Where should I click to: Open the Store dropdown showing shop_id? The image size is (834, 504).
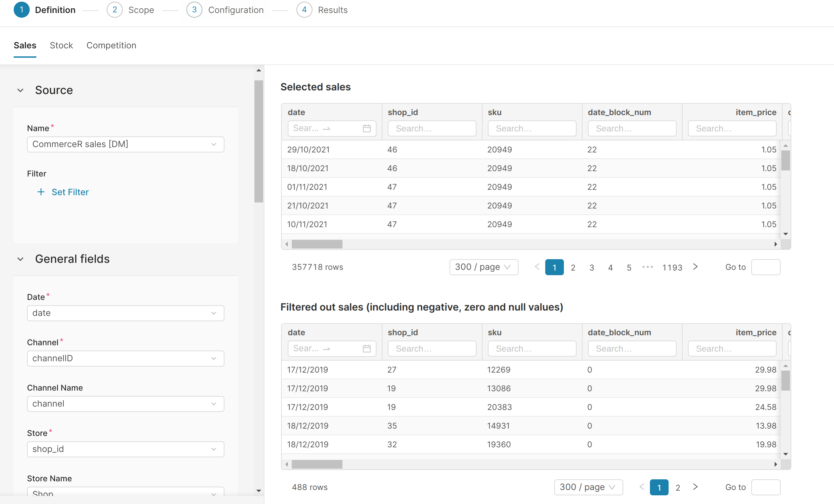coord(125,449)
